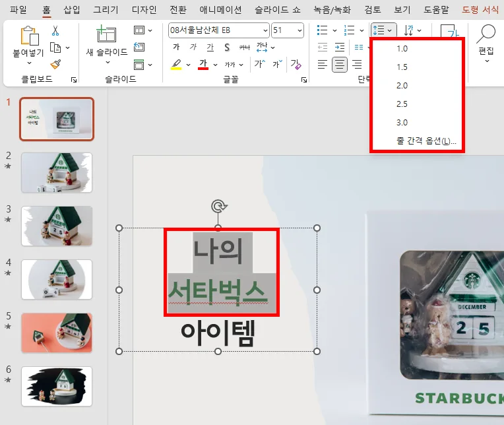This screenshot has width=504, height=425.
Task: Toggle center text alignment
Action: pyautogui.click(x=340, y=65)
